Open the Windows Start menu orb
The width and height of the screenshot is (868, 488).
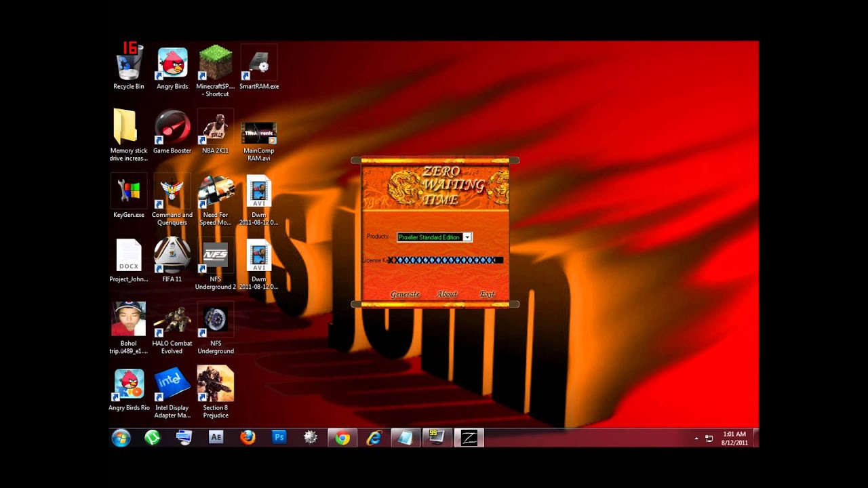pos(121,438)
